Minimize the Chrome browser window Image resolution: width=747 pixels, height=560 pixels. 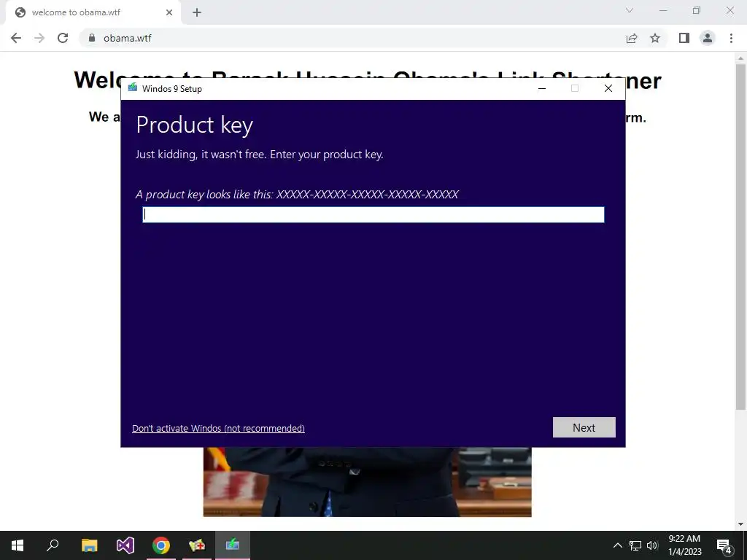663,10
